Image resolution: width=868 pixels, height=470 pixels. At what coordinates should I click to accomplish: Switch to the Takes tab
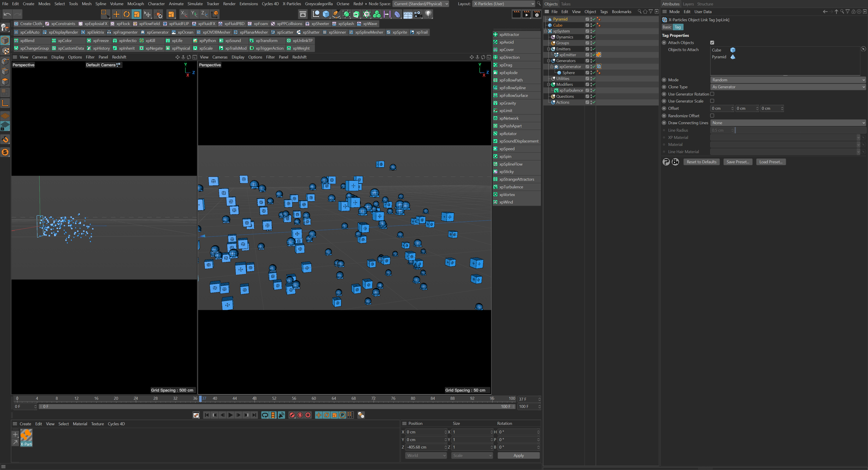(565, 4)
